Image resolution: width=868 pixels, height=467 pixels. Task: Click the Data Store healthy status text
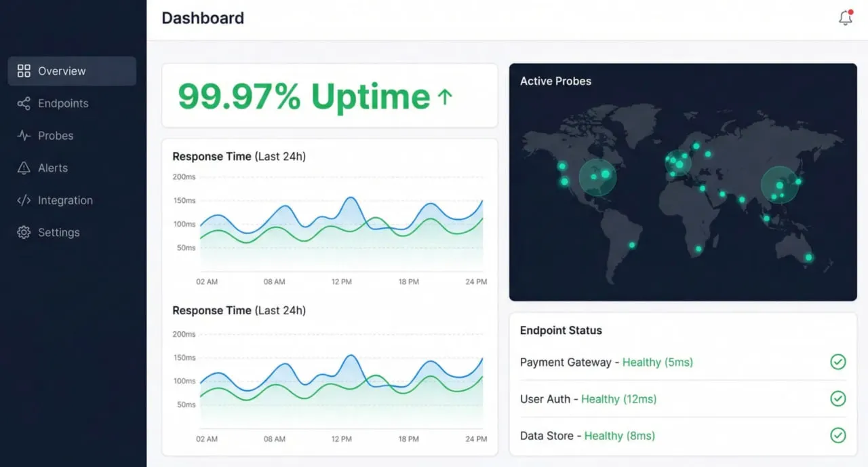620,436
